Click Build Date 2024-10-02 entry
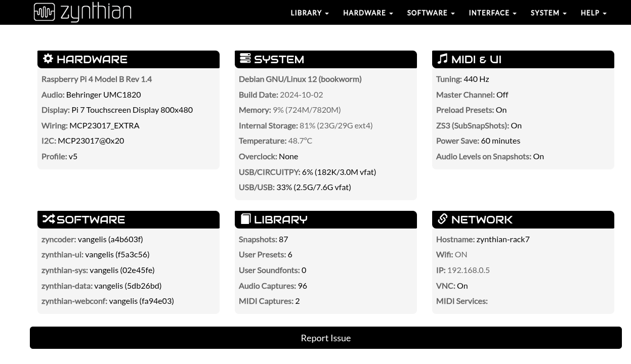The width and height of the screenshot is (631, 364). [x=281, y=95]
